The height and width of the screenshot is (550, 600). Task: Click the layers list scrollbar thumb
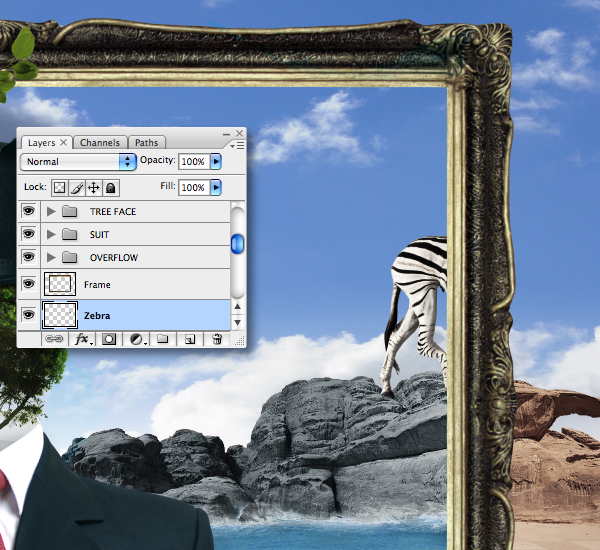[x=238, y=243]
